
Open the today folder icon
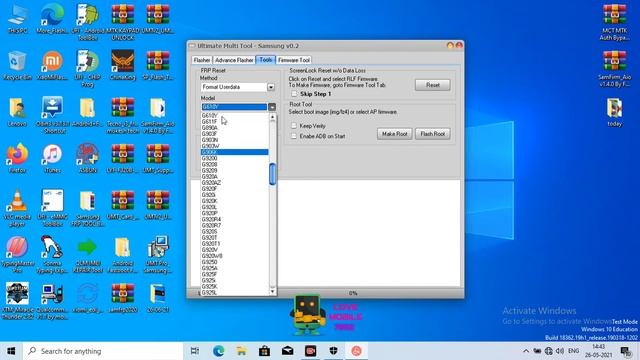[614, 112]
